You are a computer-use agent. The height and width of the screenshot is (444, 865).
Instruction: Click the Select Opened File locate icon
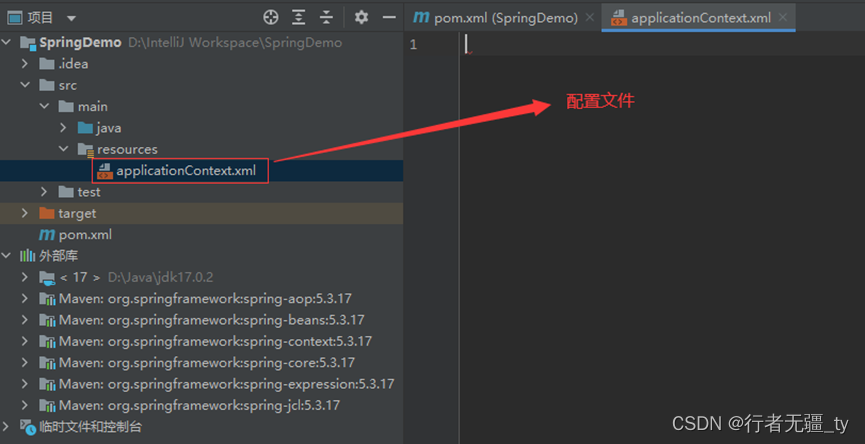click(271, 18)
